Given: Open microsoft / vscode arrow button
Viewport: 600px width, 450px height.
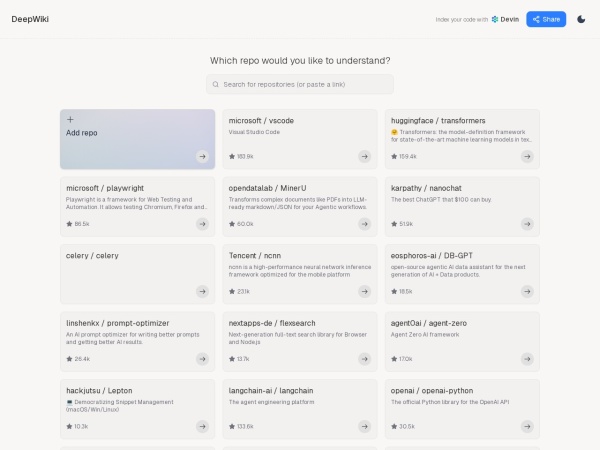Looking at the screenshot, I should coord(365,157).
